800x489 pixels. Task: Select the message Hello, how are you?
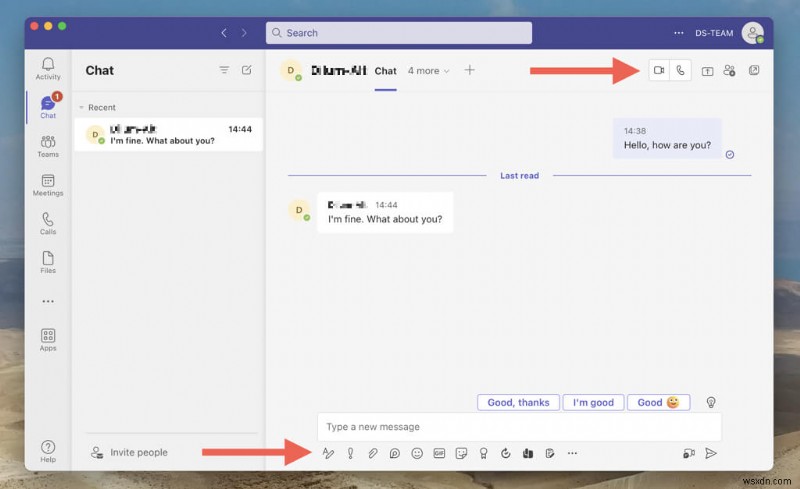(667, 139)
